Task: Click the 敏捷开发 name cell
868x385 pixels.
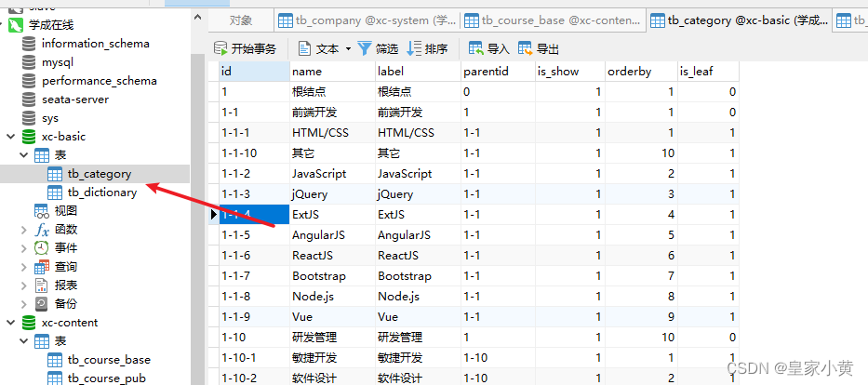Action: pos(332,358)
